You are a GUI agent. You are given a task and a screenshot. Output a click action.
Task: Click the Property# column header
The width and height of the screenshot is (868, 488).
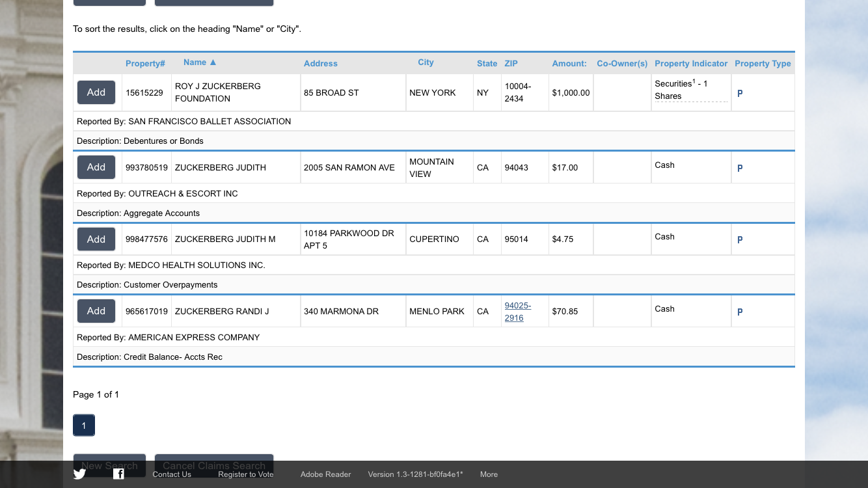[145, 63]
